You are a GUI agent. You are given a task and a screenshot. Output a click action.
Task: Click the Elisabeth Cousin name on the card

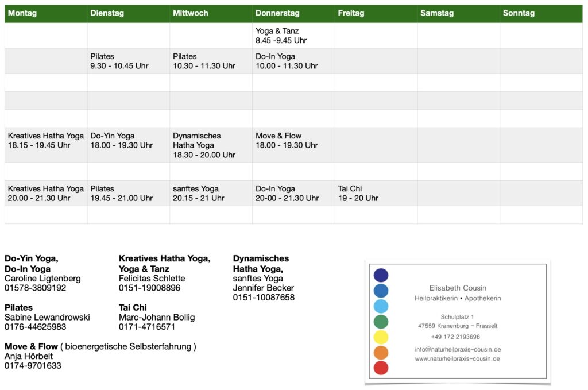point(458,288)
